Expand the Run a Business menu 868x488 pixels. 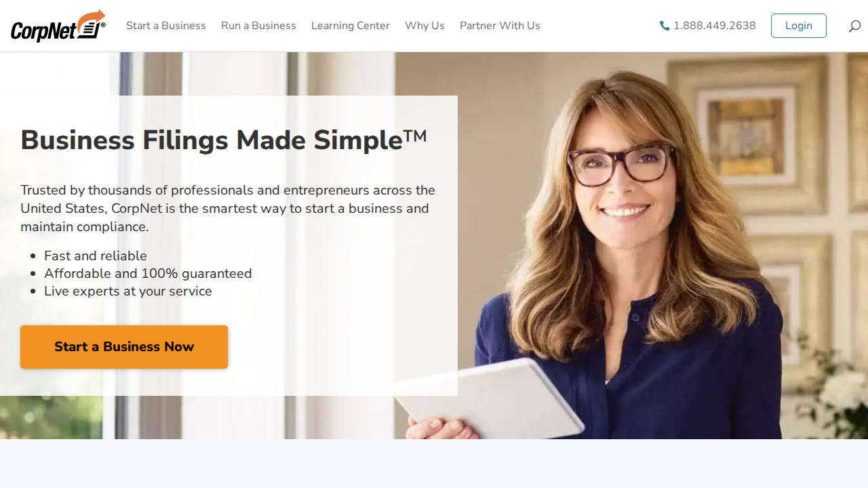(x=258, y=26)
